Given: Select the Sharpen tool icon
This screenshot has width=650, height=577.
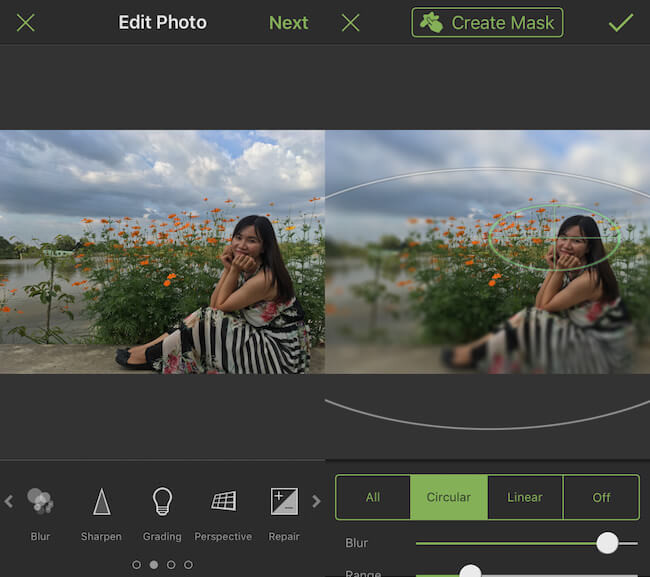Looking at the screenshot, I should click(x=102, y=501).
